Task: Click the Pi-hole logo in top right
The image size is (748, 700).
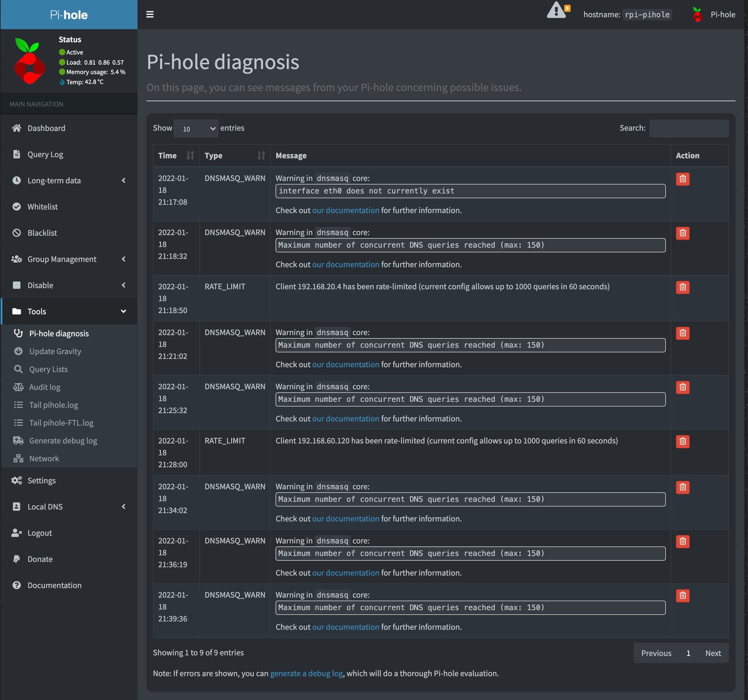Action: (697, 14)
